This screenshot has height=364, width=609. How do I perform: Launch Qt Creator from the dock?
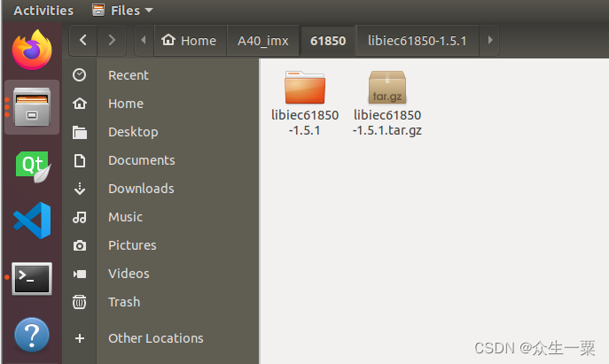[33, 167]
